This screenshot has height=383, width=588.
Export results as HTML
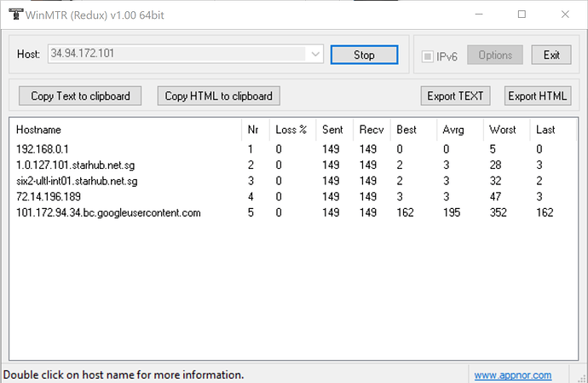pyautogui.click(x=537, y=96)
